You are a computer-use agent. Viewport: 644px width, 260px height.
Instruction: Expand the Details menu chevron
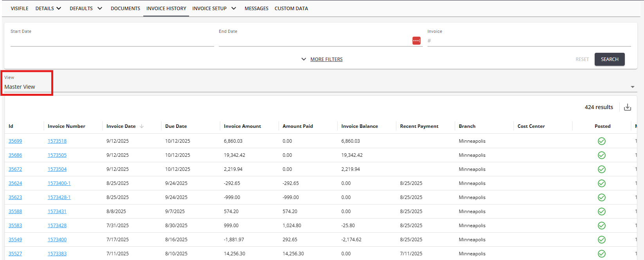(59, 8)
